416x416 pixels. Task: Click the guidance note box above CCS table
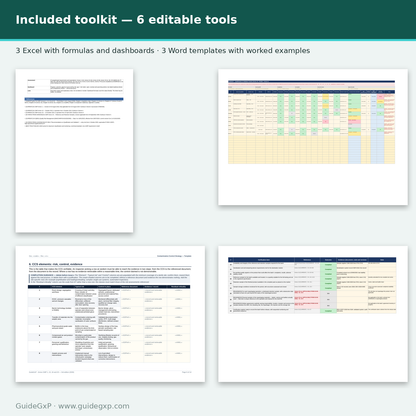(x=110, y=279)
